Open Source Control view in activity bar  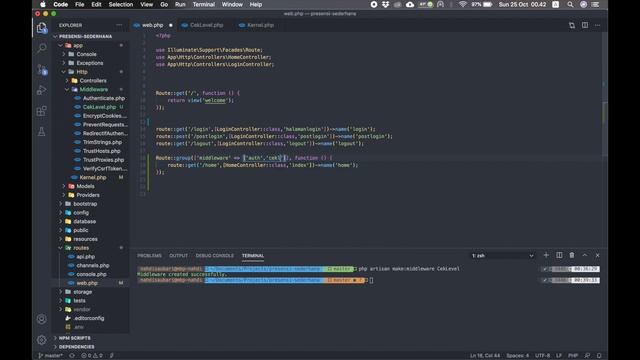(x=42, y=69)
